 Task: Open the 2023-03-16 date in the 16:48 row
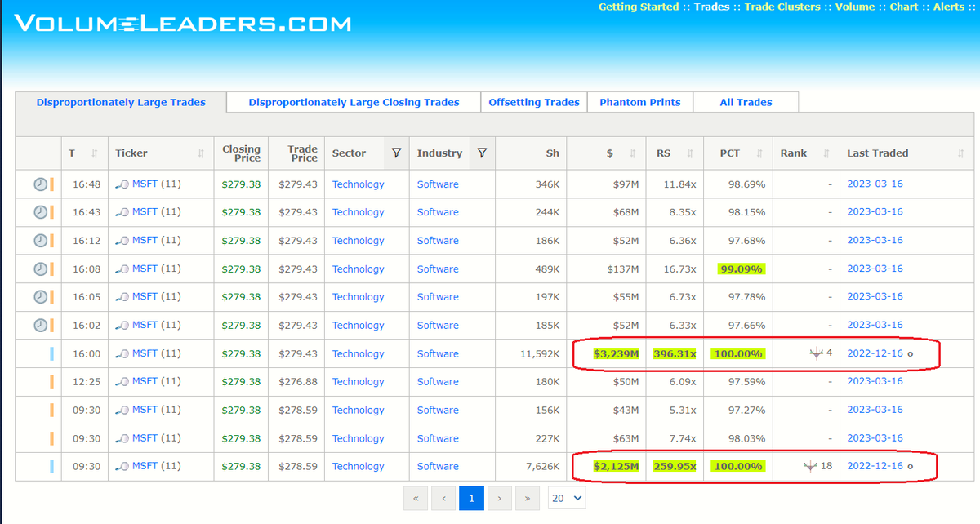tap(875, 184)
